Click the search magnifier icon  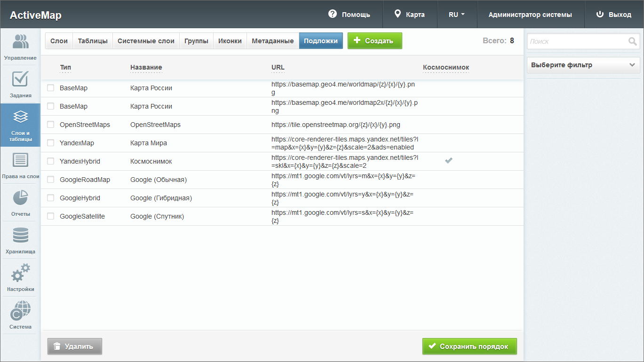(632, 41)
